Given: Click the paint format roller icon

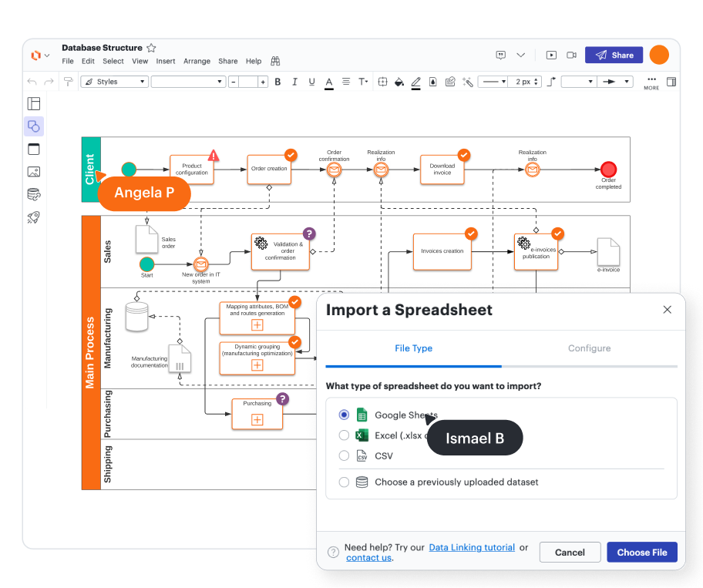Looking at the screenshot, I should 69,82.
